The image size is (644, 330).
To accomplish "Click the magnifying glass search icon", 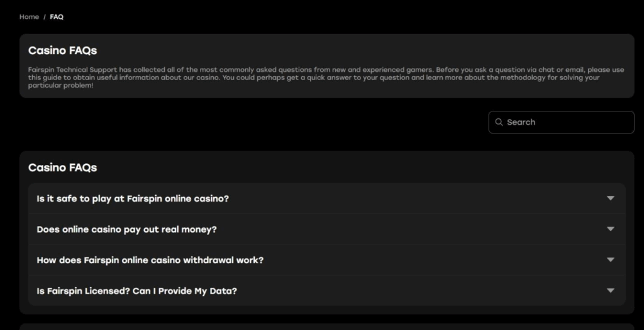I will (499, 122).
